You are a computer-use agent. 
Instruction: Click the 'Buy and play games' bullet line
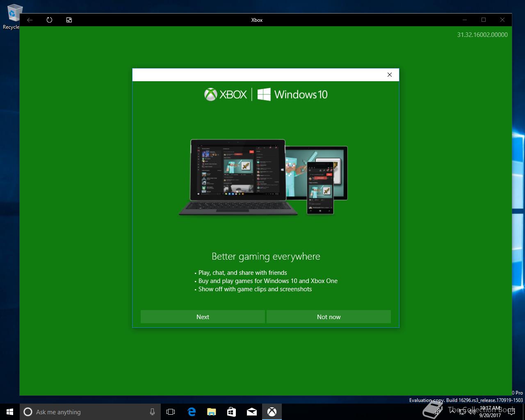pyautogui.click(x=268, y=281)
